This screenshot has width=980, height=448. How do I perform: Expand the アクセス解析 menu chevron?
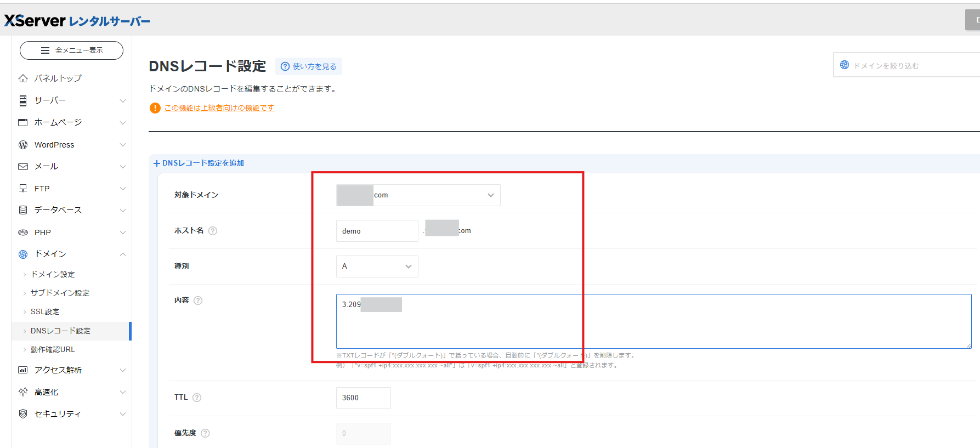click(x=123, y=370)
